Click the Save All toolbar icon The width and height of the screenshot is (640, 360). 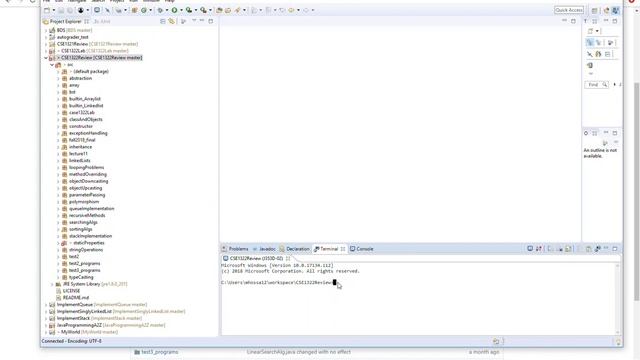(70, 10)
